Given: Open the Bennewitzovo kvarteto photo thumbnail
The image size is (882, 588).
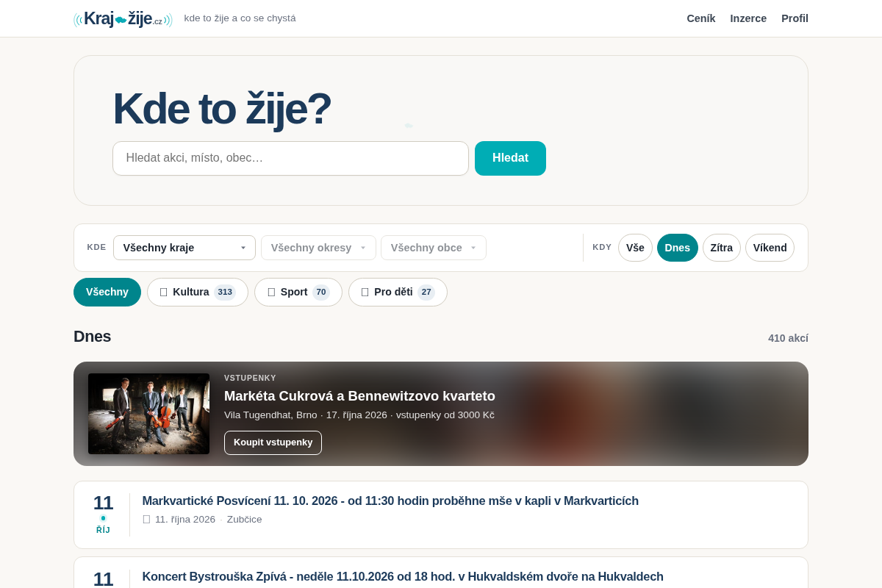Looking at the screenshot, I should 148,414.
